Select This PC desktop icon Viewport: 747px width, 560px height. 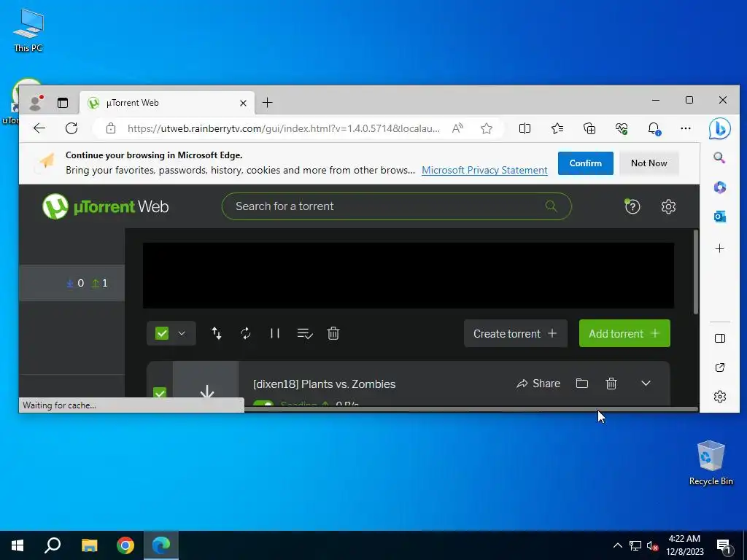(28, 29)
